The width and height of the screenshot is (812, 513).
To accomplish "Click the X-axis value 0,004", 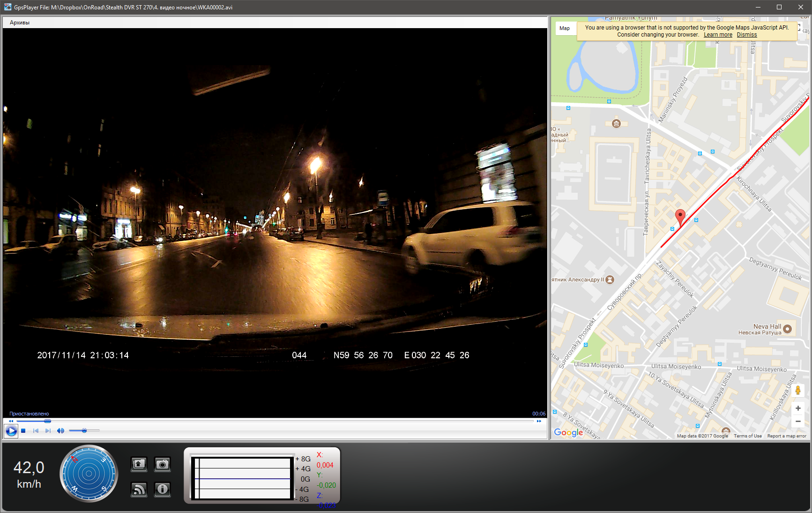I will (325, 465).
